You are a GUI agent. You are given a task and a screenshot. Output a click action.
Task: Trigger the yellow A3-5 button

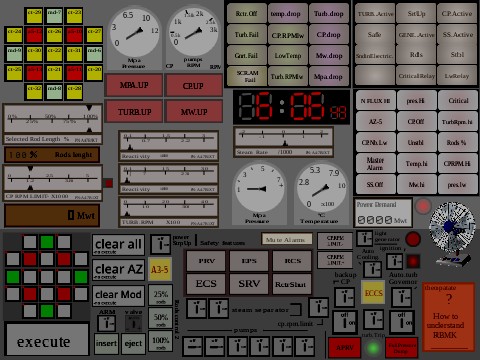[160, 269]
